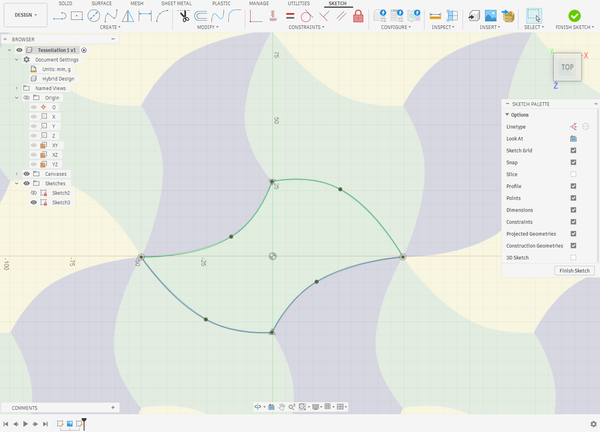Select the Line tool in Create
This screenshot has width=600, height=432.
(x=60, y=16)
